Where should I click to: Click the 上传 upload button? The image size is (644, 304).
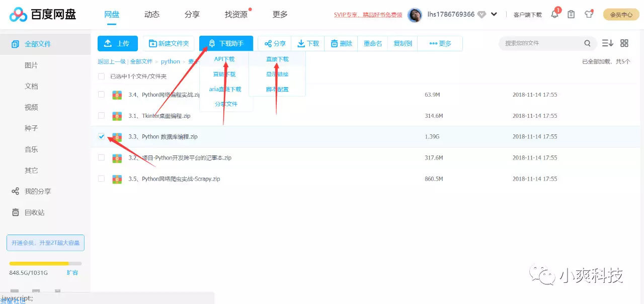pyautogui.click(x=117, y=44)
